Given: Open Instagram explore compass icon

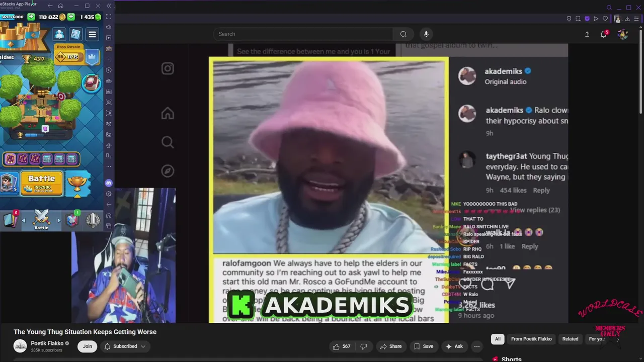Looking at the screenshot, I should click(168, 171).
